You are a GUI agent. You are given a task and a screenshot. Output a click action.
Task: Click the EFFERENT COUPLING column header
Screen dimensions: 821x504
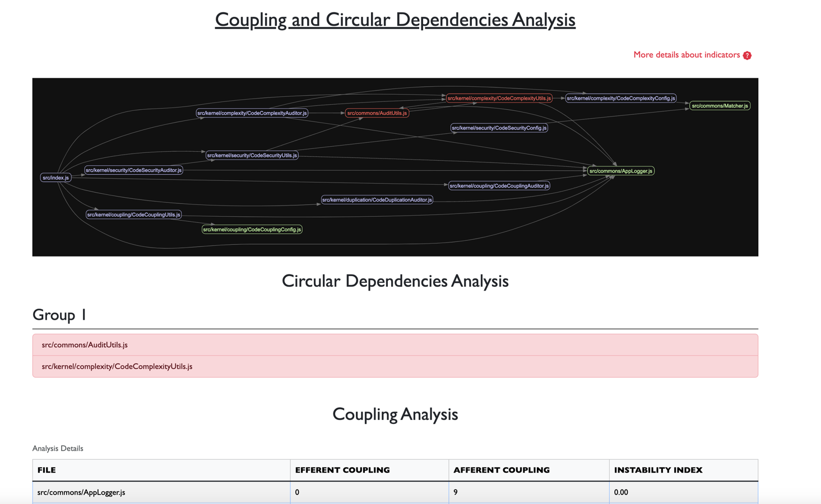(x=369, y=470)
